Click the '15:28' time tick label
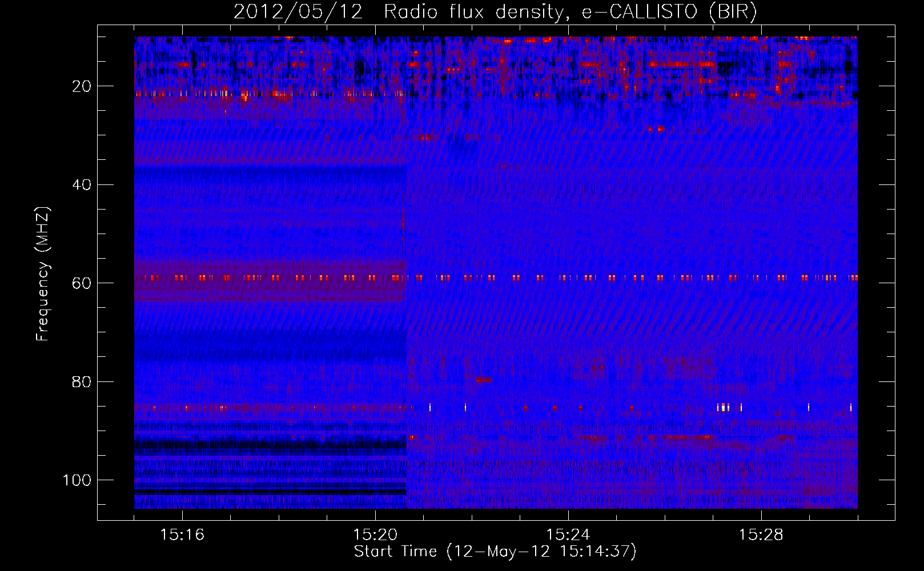 click(761, 535)
